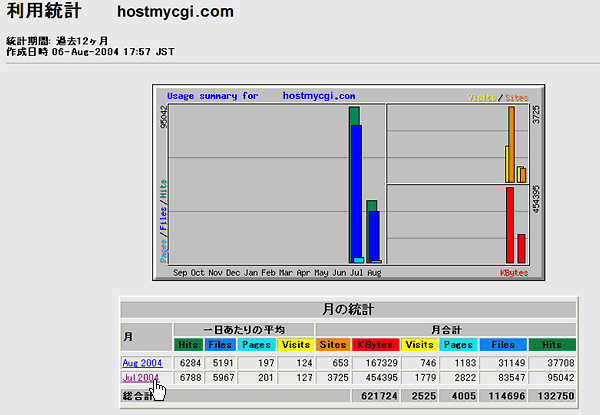Click the green Hits header under daily average

tap(188, 345)
